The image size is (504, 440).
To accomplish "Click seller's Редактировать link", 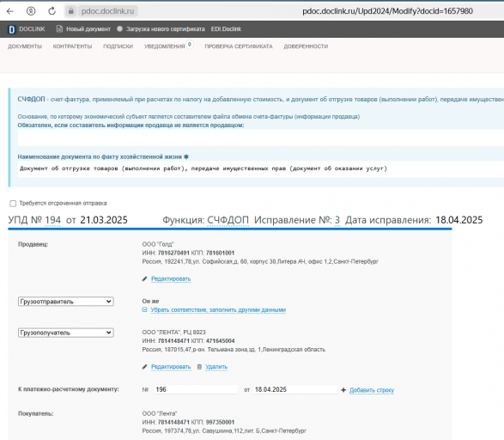I will coord(171,278).
